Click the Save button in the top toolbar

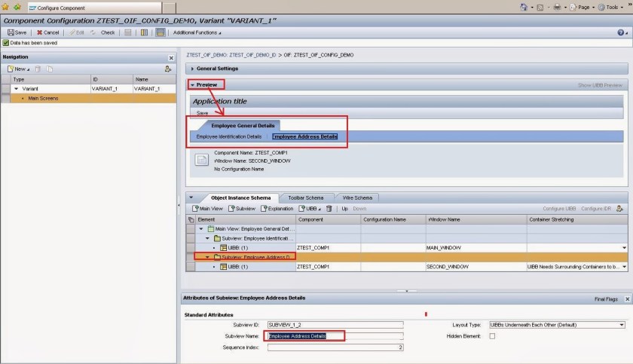click(x=17, y=32)
